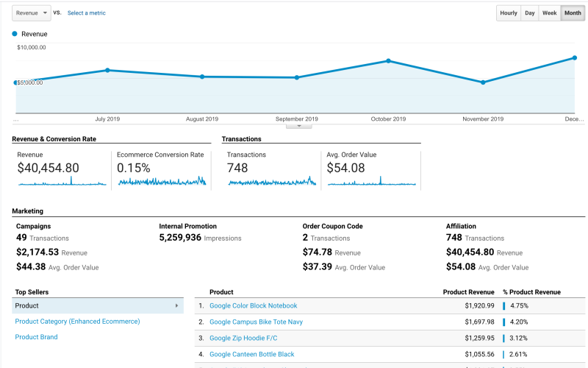The height and width of the screenshot is (368, 588).
Task: Open Google Color Block Notebook product
Action: (253, 305)
